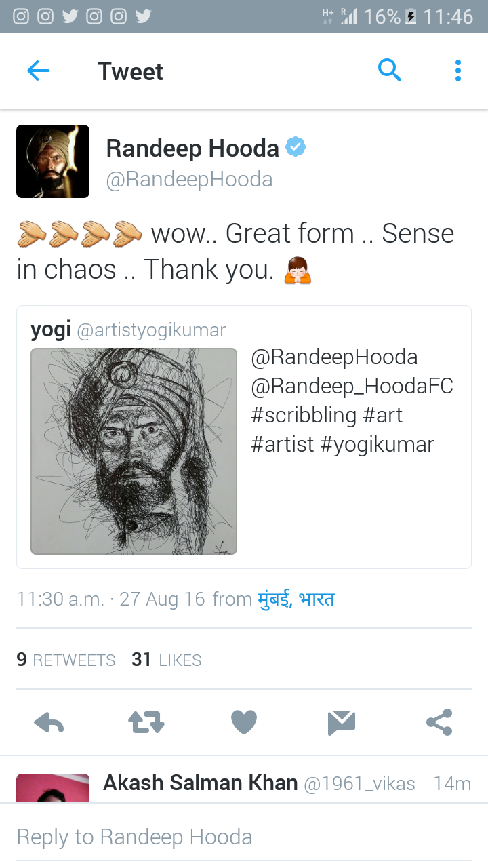Open the मुंबई, भारत location link
This screenshot has height=868, width=488.
click(x=296, y=599)
